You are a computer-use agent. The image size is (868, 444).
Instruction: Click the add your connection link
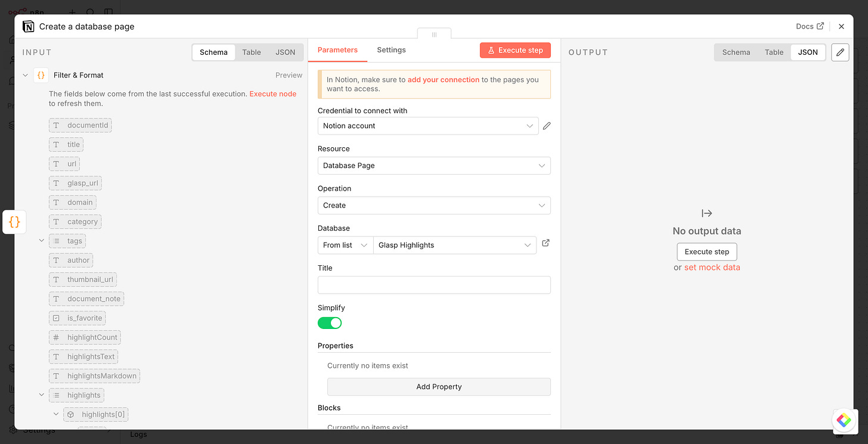(x=444, y=79)
